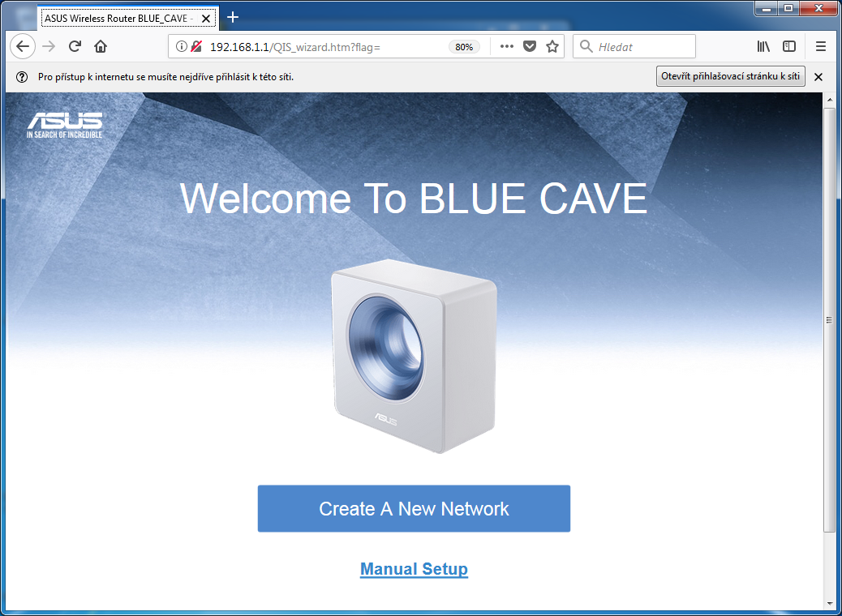The width and height of the screenshot is (842, 616).
Task: Open the Library bookmarks panel icon
Action: coord(763,46)
